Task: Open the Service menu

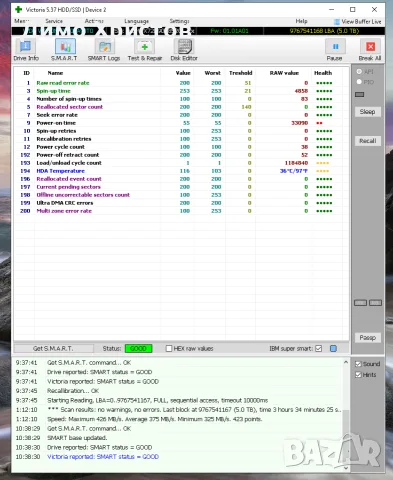Action: [x=54, y=21]
